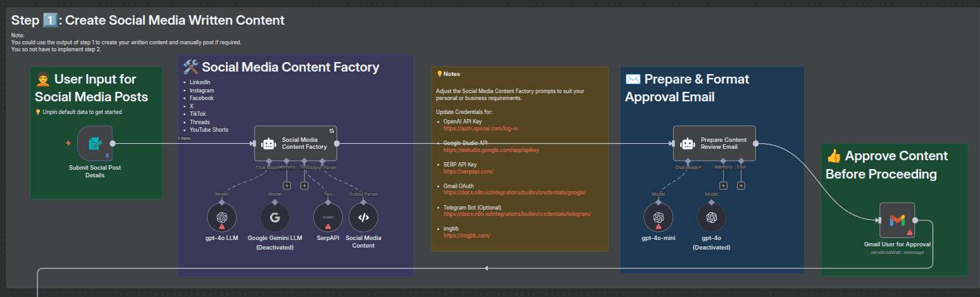Follow the OpenAI auth log-in link

[x=481, y=129]
